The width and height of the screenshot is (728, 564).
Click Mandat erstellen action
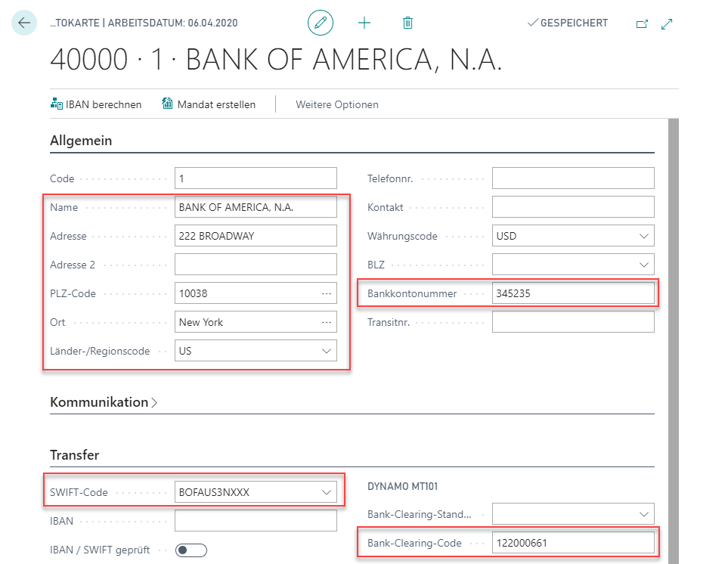(209, 104)
